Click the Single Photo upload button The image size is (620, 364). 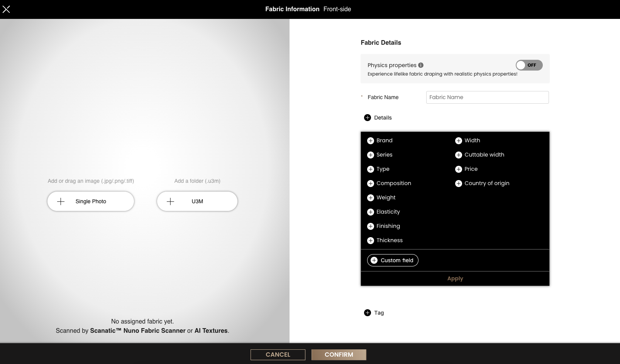pyautogui.click(x=91, y=201)
